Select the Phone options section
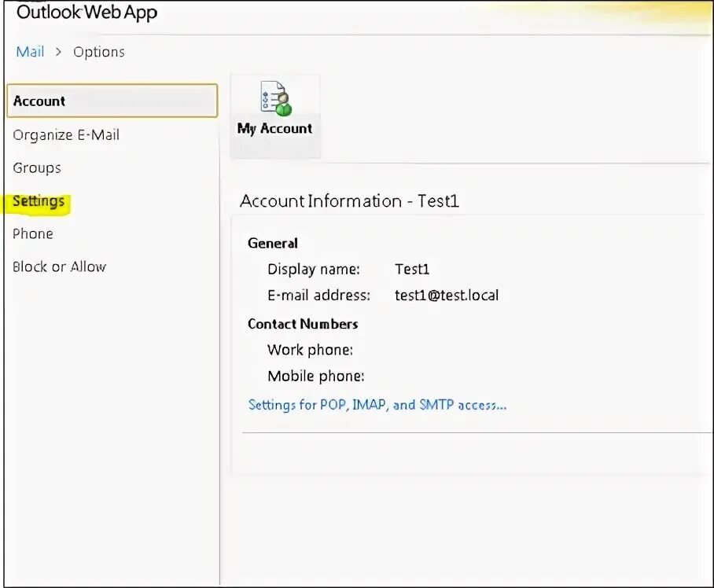Viewport: 714px width, 588px height. tap(33, 233)
